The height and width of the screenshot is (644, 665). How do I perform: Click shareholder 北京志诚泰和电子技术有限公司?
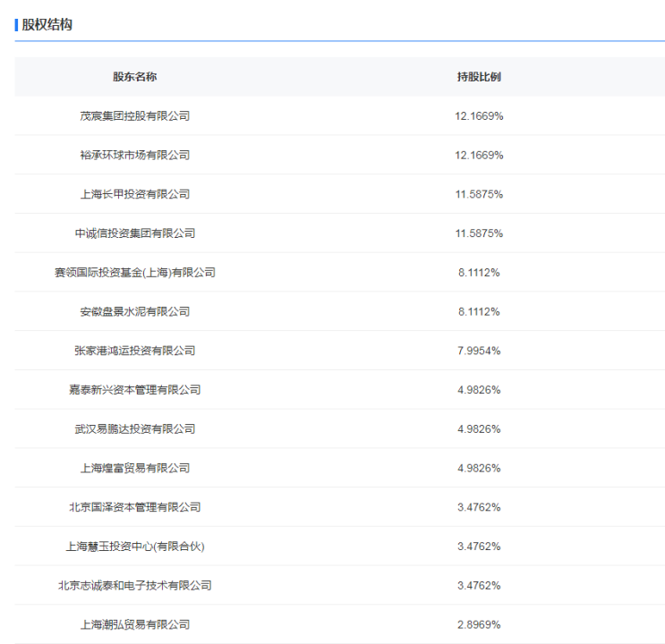135,586
